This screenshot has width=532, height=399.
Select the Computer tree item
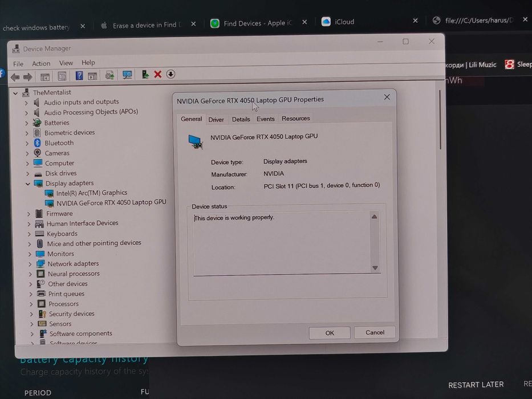click(x=59, y=163)
